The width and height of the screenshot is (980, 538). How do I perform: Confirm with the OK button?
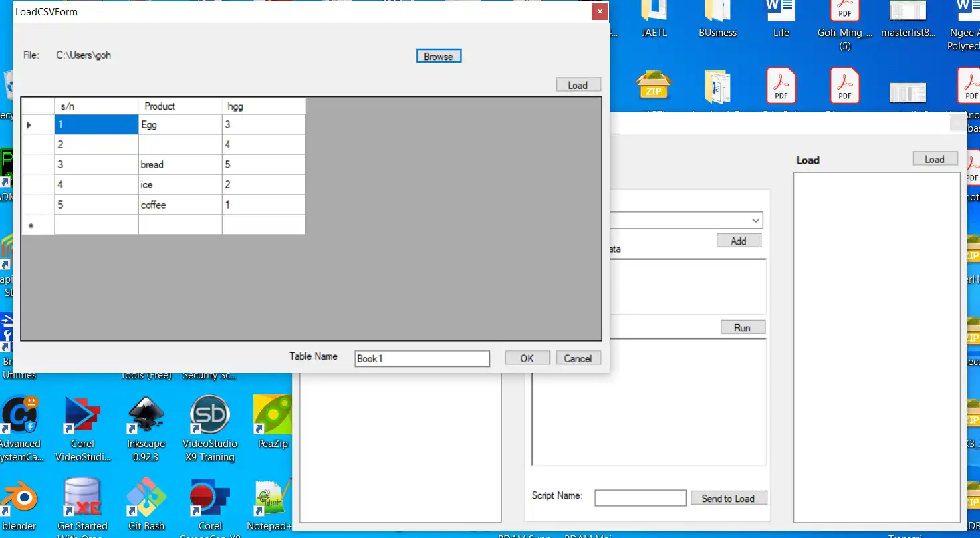tap(527, 358)
